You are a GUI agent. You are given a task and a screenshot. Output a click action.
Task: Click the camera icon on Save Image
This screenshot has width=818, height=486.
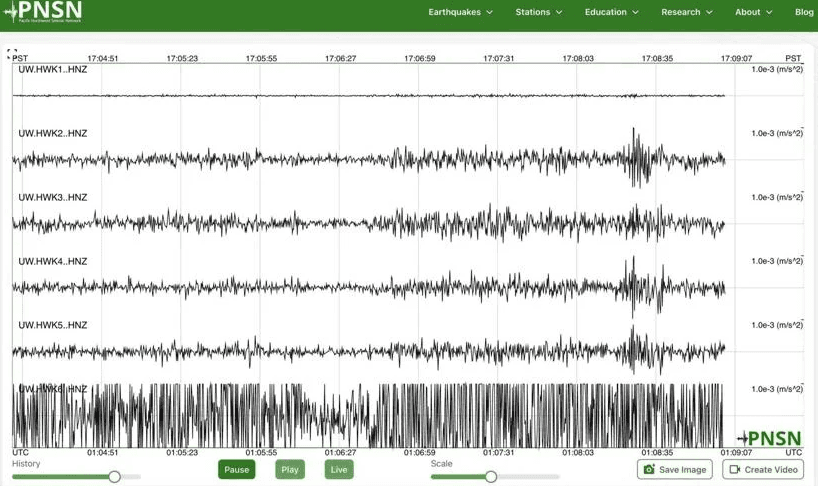(x=649, y=469)
